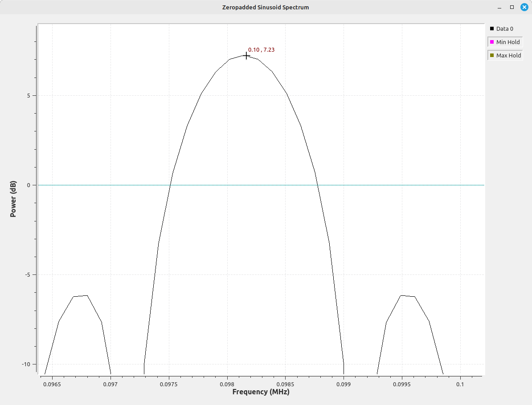Click the top of the right sidelobe
Image resolution: width=532 pixels, height=405 pixels.
pyautogui.click(x=407, y=296)
